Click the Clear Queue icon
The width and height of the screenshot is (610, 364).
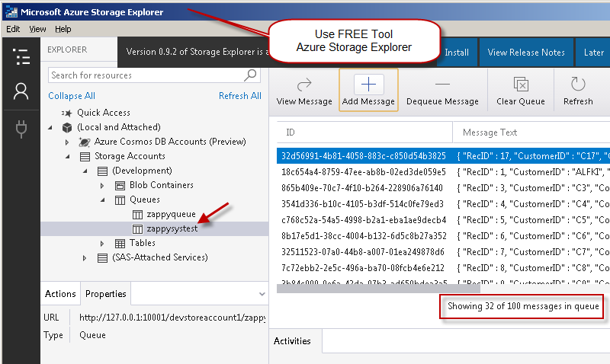tap(521, 85)
